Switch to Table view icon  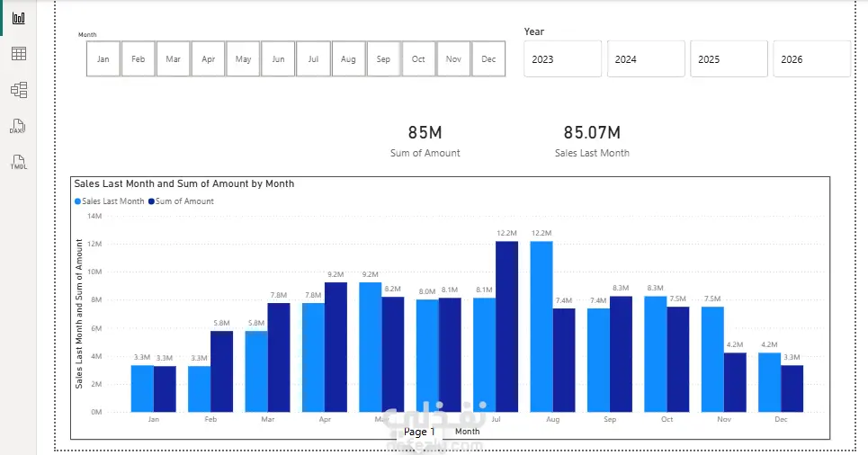click(18, 54)
